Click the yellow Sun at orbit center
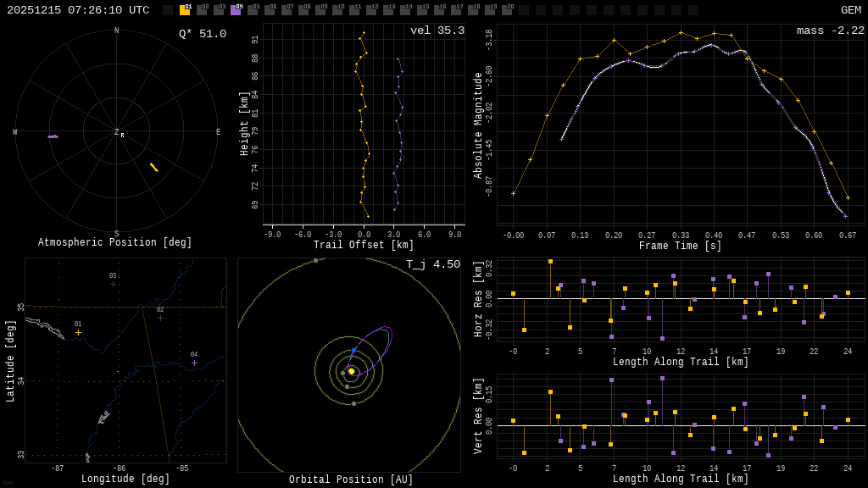 [x=352, y=371]
